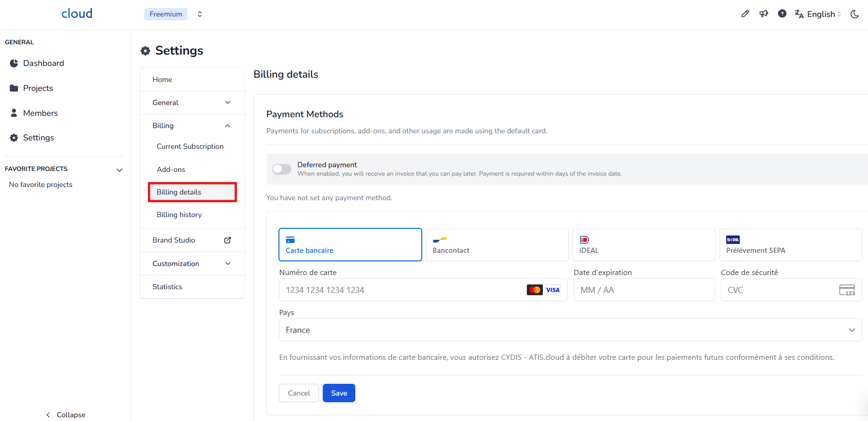868x421 pixels.
Task: Open the announcements megaphone icon
Action: pyautogui.click(x=764, y=14)
